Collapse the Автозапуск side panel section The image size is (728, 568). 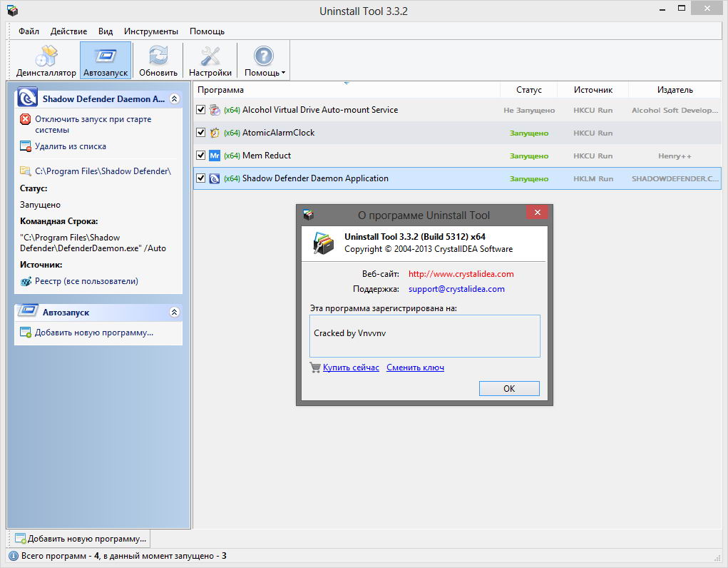click(174, 313)
